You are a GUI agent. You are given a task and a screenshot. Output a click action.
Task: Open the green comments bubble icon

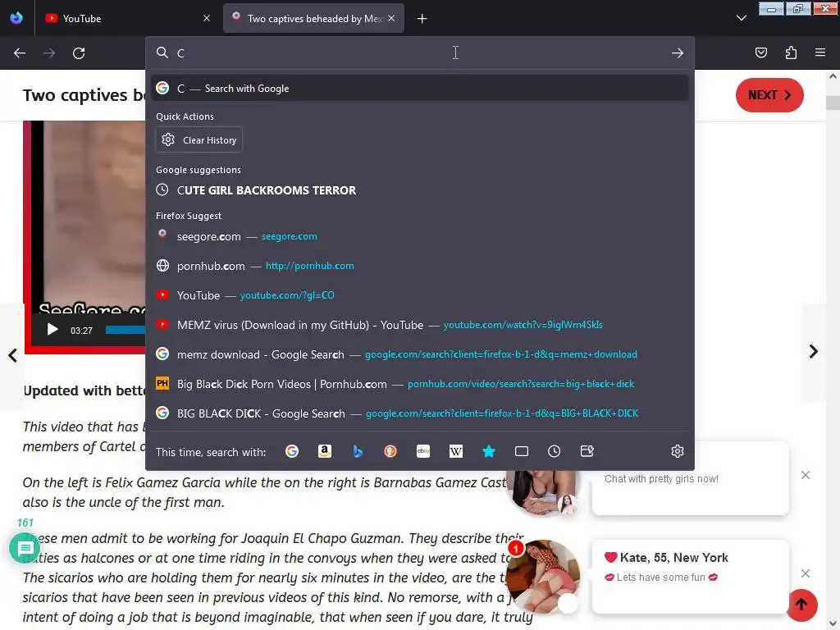click(x=25, y=548)
